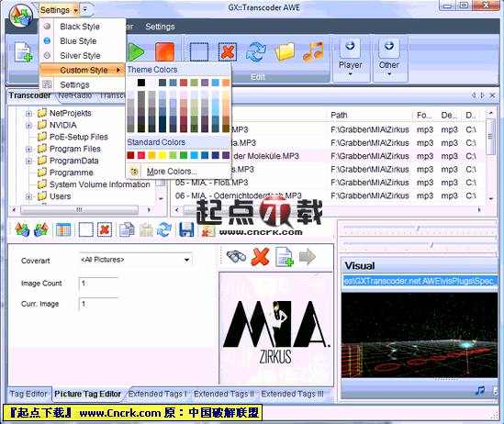Open the Settings quick access dropdown arrow
The width and height of the screenshot is (504, 424).
tap(76, 10)
